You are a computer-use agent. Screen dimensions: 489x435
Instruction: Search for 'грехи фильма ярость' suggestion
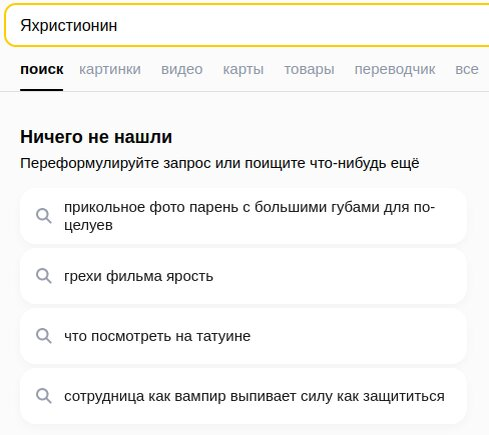click(x=243, y=276)
